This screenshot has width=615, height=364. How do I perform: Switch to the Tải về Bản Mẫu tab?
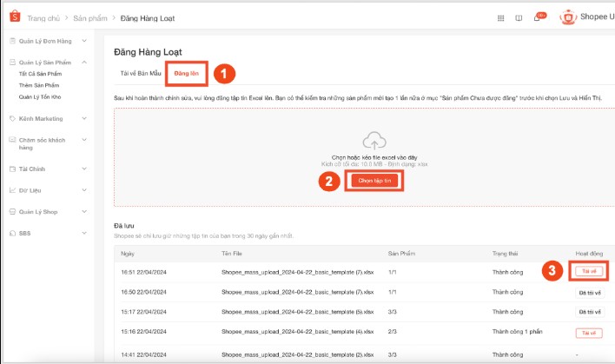141,73
